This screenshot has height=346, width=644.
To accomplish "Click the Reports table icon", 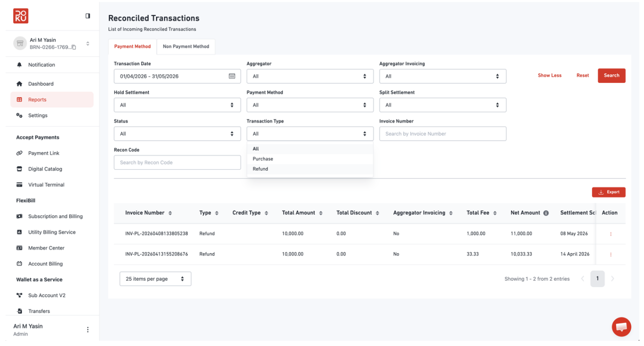I will coord(19,99).
